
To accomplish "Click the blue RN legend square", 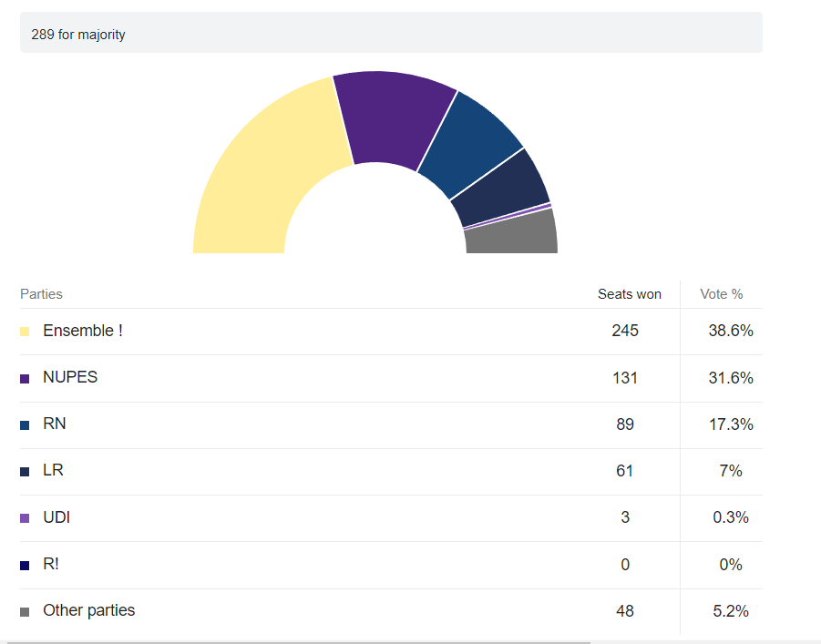I will pos(25,424).
